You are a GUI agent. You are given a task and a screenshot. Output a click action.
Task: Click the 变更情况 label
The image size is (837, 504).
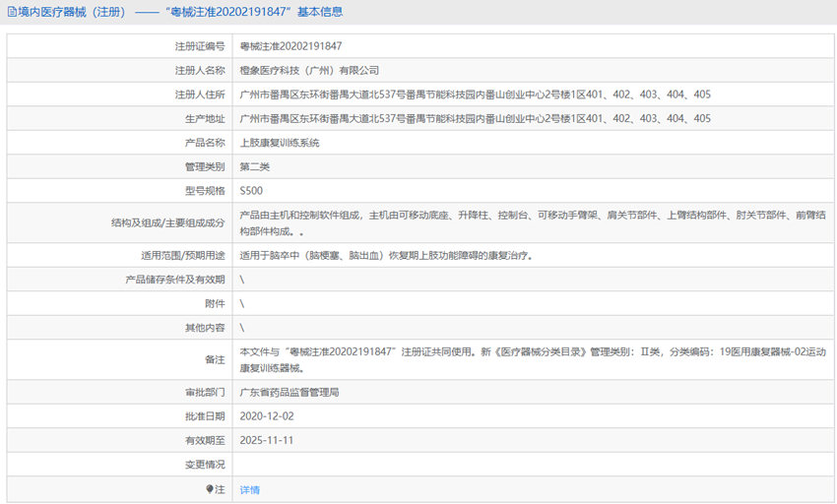tap(205, 465)
